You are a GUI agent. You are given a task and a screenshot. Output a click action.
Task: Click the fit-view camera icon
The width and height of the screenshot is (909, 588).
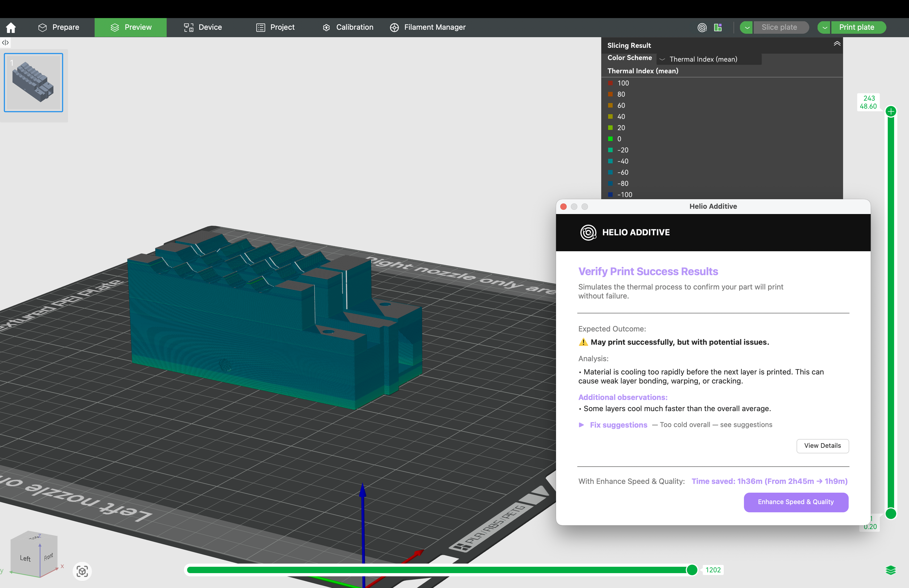82,571
